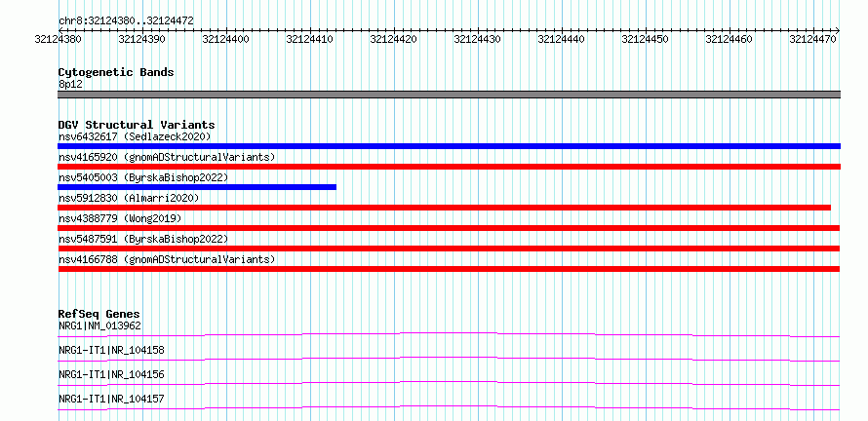
Task: Click the nsv4166788 (gnomADStructuralVariants) label
Action: click(x=167, y=259)
